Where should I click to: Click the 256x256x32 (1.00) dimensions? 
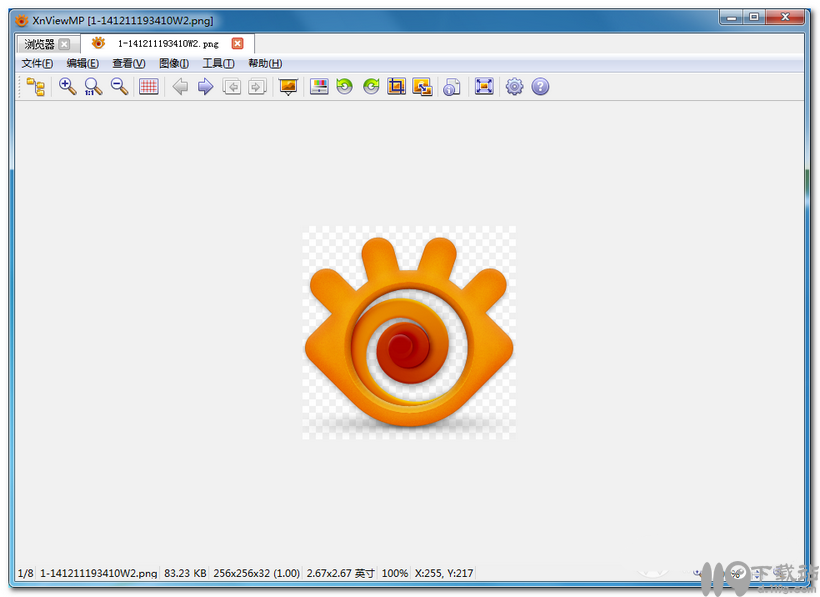[x=256, y=573]
